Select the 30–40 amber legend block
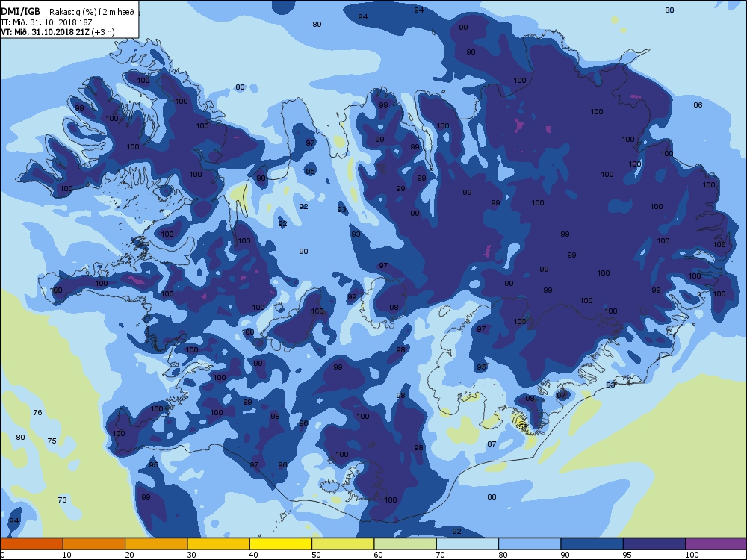The height and width of the screenshot is (560, 747). (219, 544)
